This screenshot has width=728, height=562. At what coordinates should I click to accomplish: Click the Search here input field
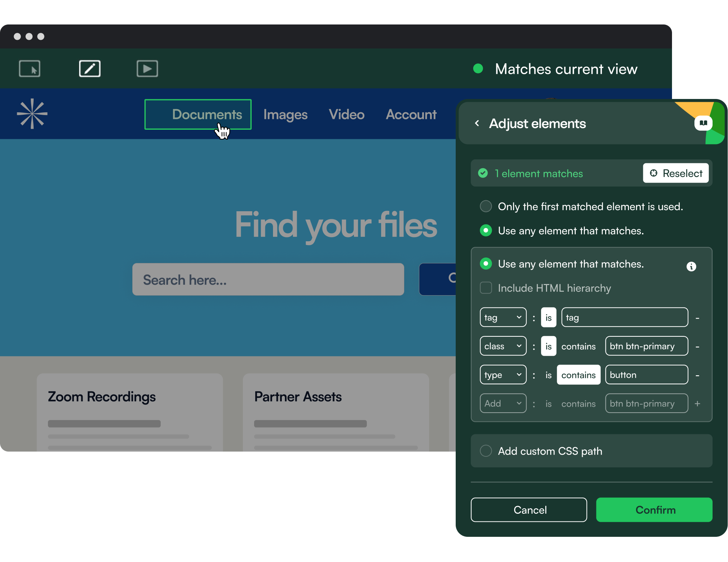click(268, 280)
